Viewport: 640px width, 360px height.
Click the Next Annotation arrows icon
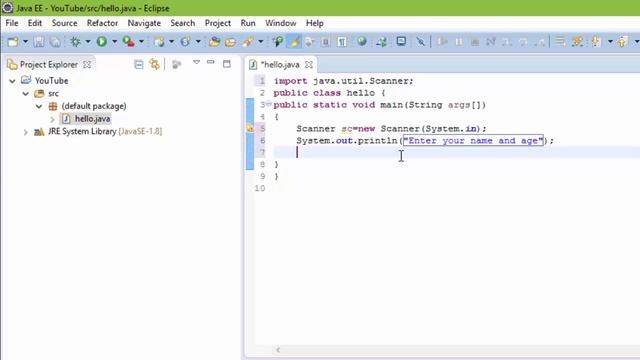tap(382, 42)
